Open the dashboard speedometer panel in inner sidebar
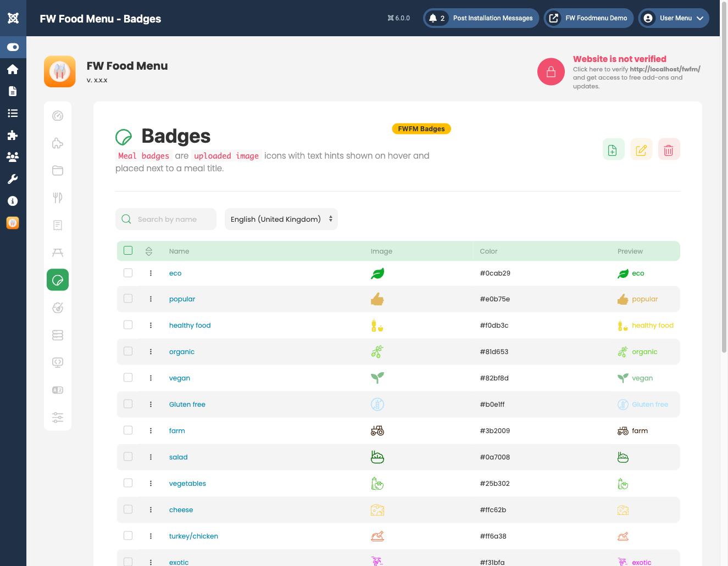 [x=58, y=116]
